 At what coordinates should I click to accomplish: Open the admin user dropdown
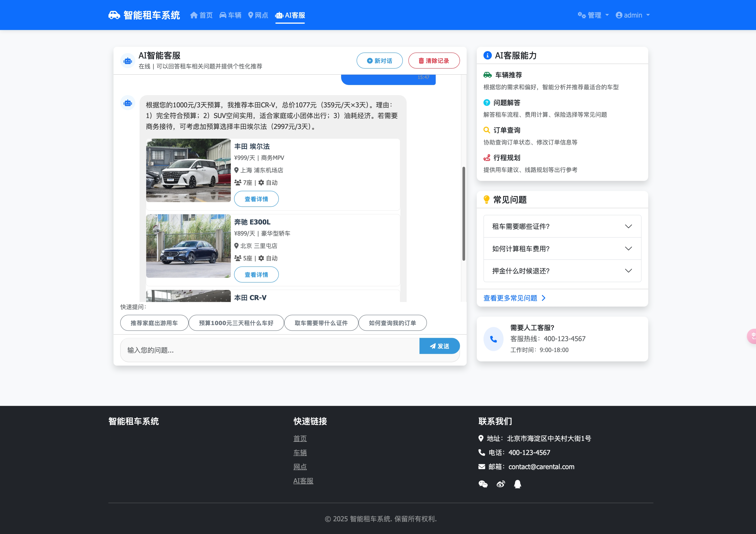(x=633, y=15)
